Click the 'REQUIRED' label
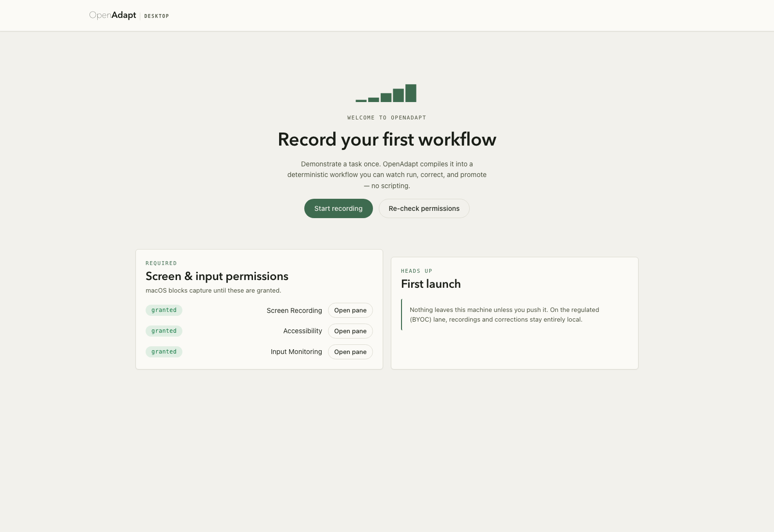 (161, 263)
